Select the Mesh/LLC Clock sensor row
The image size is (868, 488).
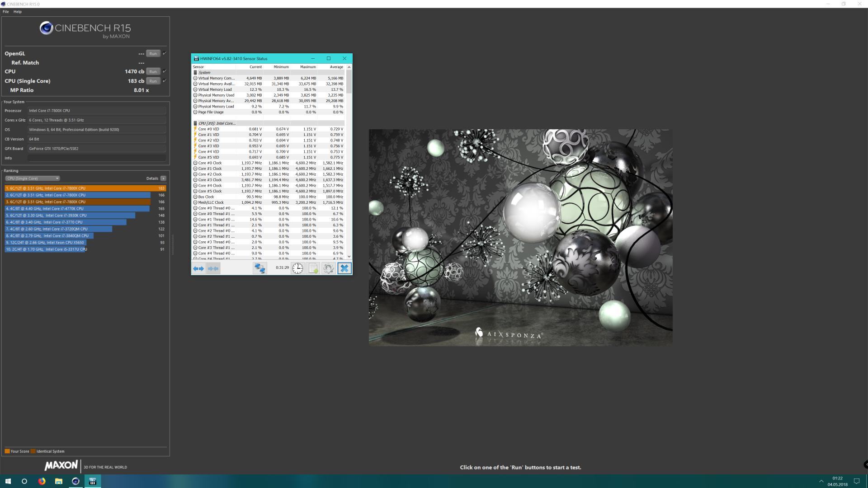269,202
